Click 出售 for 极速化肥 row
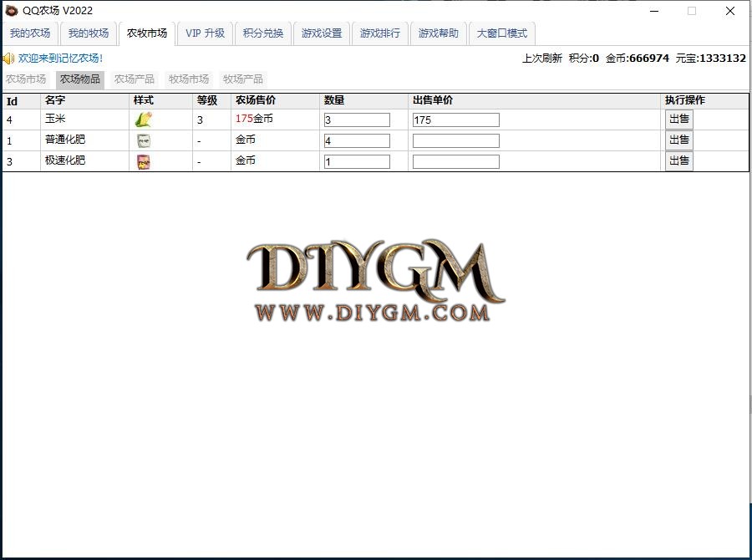This screenshot has height=560, width=752. click(x=678, y=160)
